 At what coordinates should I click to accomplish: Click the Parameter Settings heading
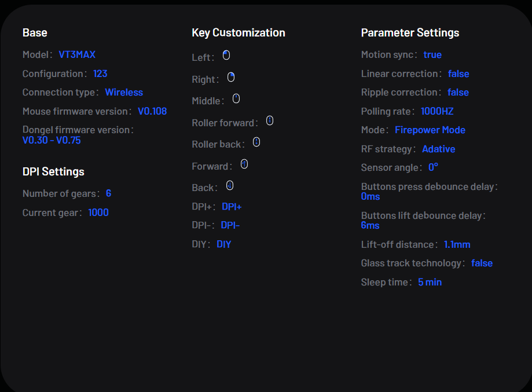[x=410, y=33]
